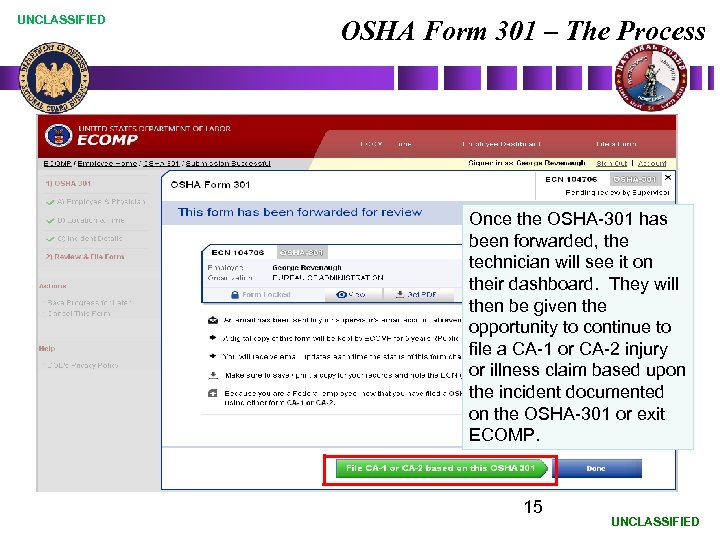This screenshot has height=540, width=720.
Task: Click File CA-1 or CA-2 green button
Action: click(x=442, y=468)
